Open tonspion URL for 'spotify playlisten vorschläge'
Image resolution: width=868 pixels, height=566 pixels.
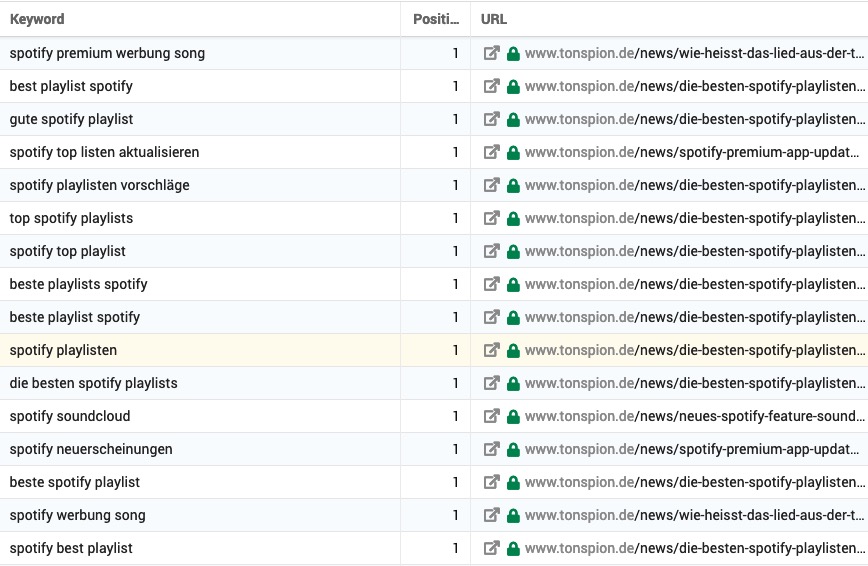pyautogui.click(x=695, y=186)
